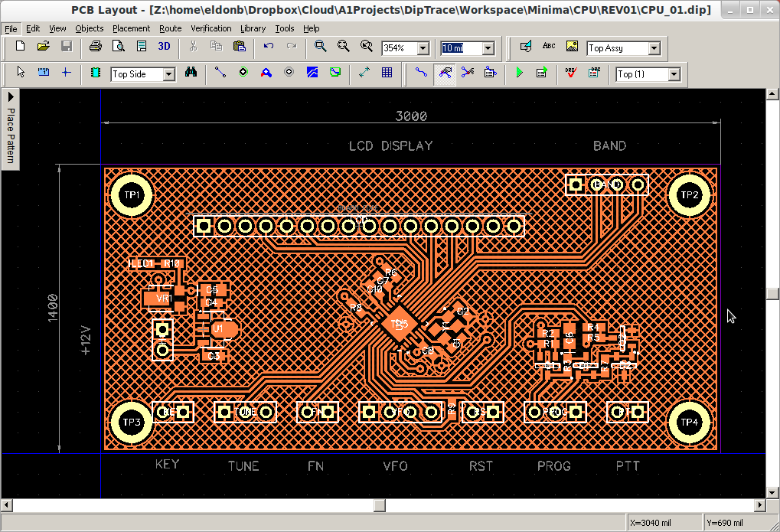Click the Place Shape icon
Image resolution: width=780 pixels, height=532 pixels.
526,46
